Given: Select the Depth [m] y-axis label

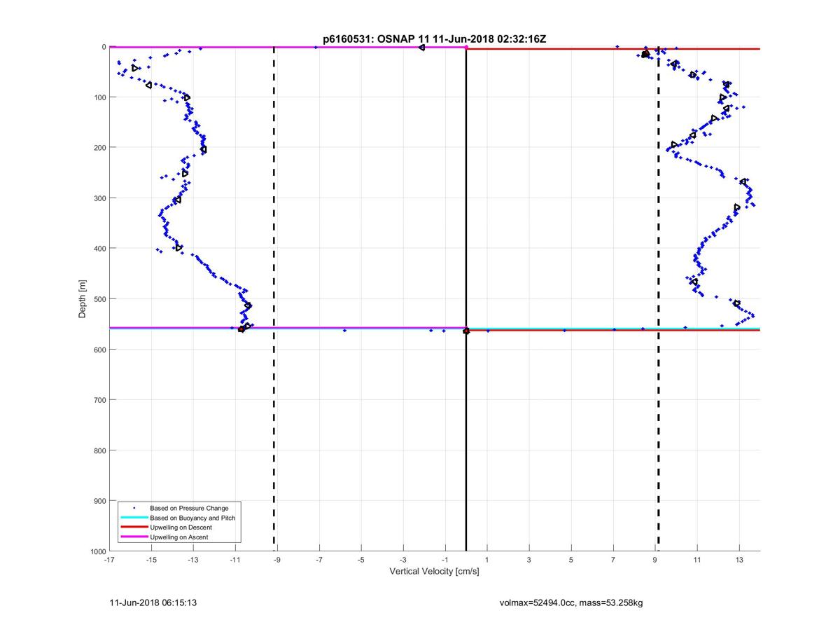Looking at the screenshot, I should click(83, 299).
